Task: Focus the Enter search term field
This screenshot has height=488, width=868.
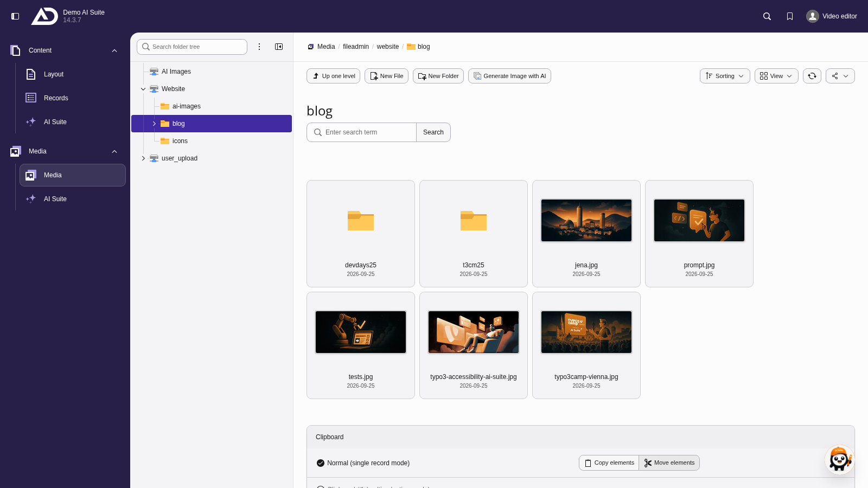Action: point(361,132)
